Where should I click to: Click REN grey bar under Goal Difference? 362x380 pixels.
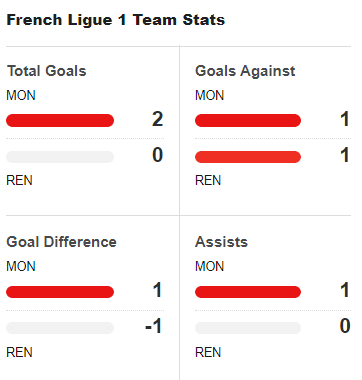click(x=60, y=328)
